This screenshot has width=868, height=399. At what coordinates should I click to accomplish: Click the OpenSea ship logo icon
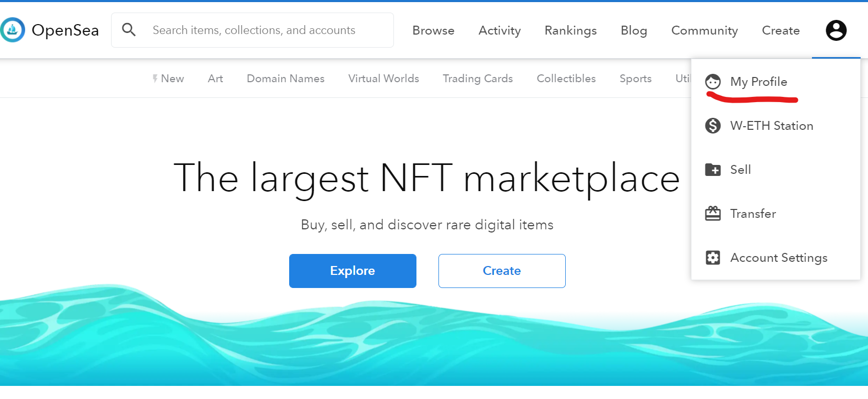tap(12, 30)
